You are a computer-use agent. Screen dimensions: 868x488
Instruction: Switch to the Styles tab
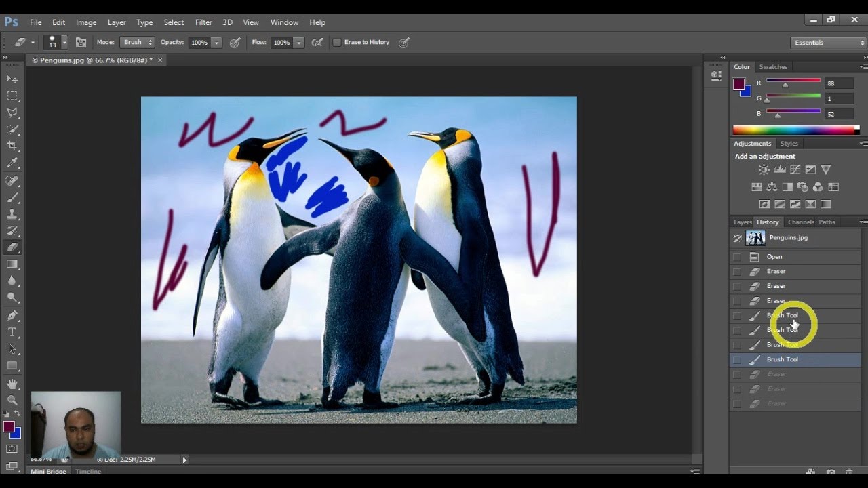(x=789, y=144)
